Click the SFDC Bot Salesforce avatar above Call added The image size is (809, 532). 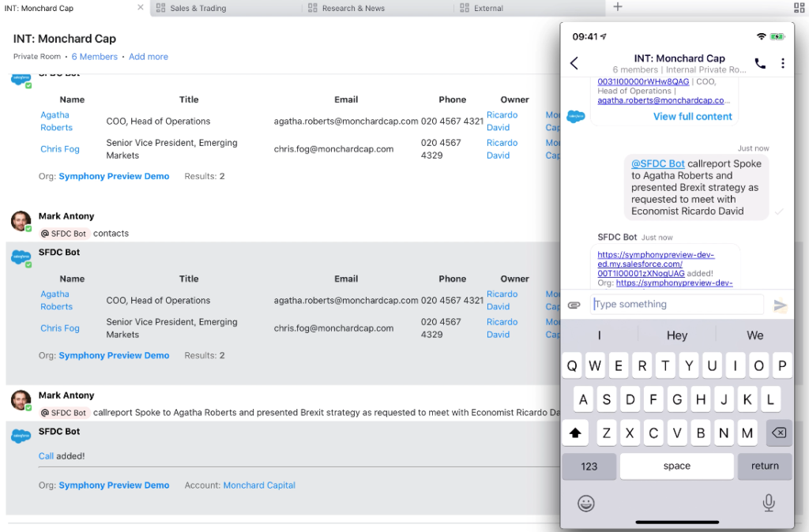click(21, 436)
